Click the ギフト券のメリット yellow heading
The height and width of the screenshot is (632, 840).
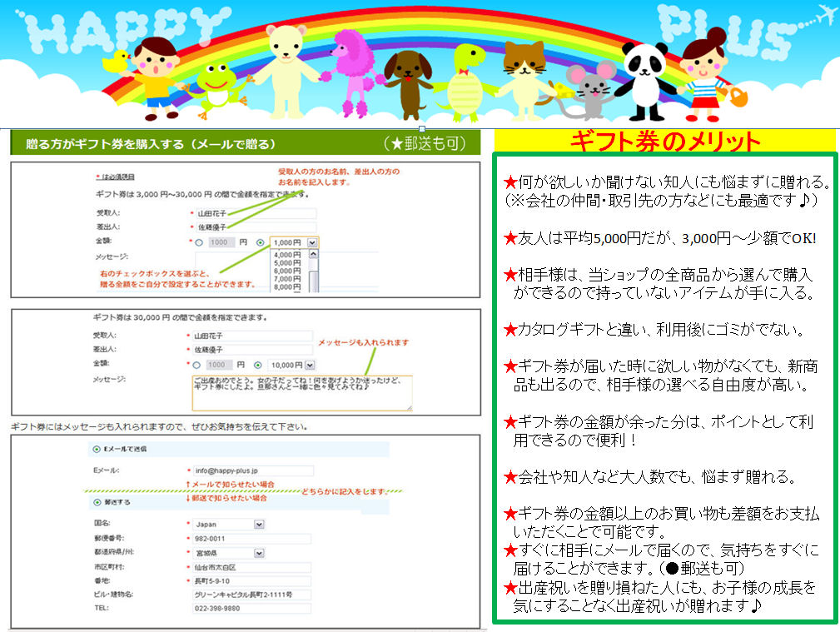click(x=664, y=141)
